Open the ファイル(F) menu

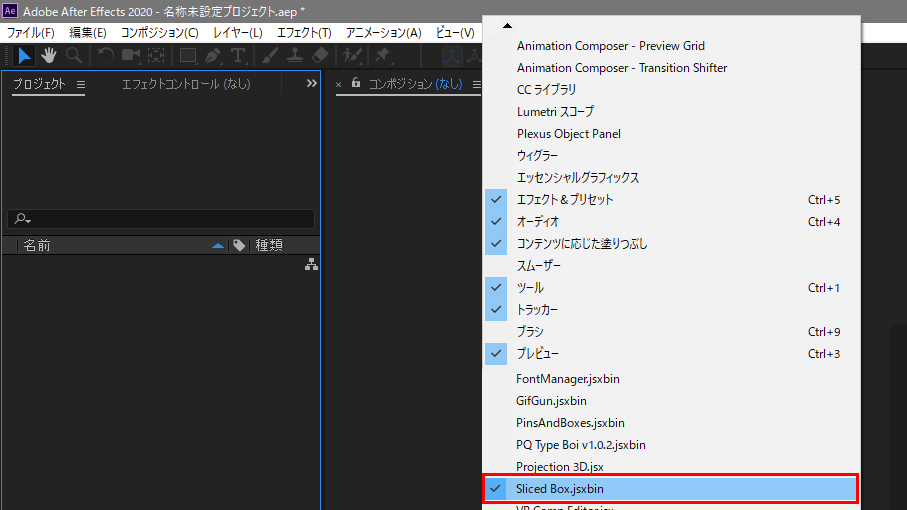(x=31, y=33)
